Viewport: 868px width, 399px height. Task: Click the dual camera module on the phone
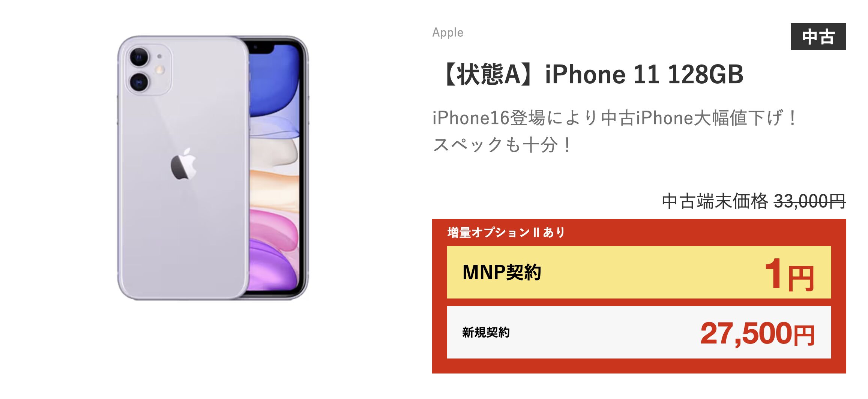[148, 70]
